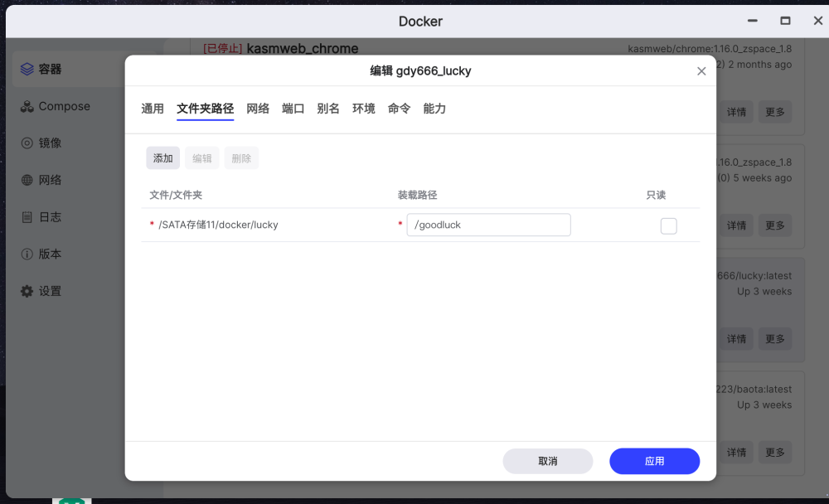Switch to the 通用 tab
The height and width of the screenshot is (504, 829).
(x=153, y=109)
